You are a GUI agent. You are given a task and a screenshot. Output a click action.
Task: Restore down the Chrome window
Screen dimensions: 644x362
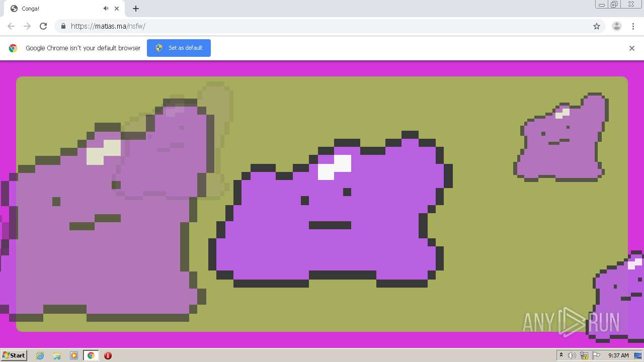click(x=614, y=5)
